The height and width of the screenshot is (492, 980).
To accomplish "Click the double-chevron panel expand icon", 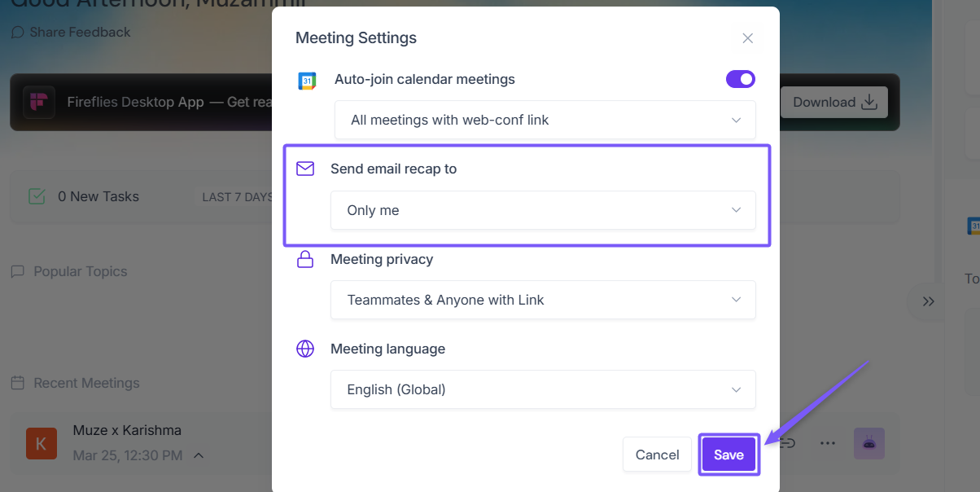I will [928, 301].
